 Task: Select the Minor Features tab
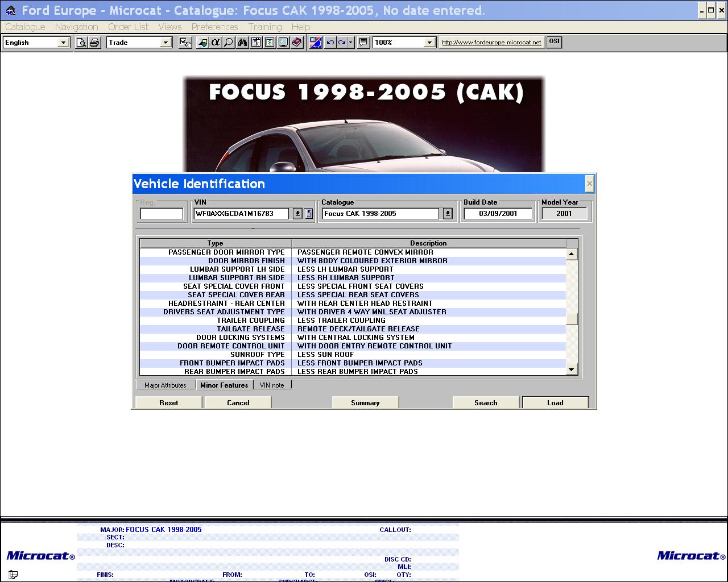(224, 385)
